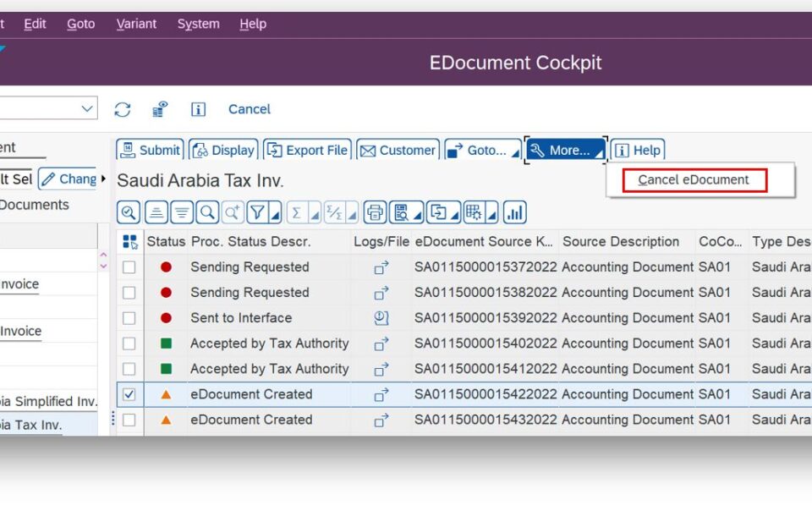Click the Proc. Status Descr. column header

coord(269,242)
